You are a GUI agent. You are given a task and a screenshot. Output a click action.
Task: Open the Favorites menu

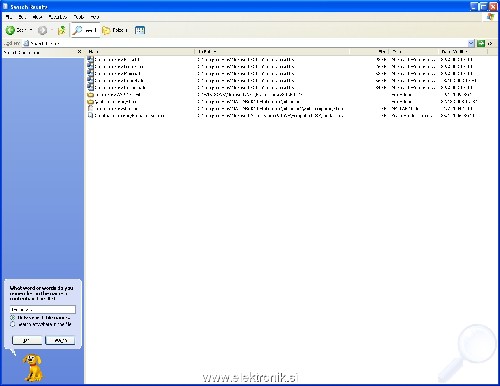[x=57, y=17]
